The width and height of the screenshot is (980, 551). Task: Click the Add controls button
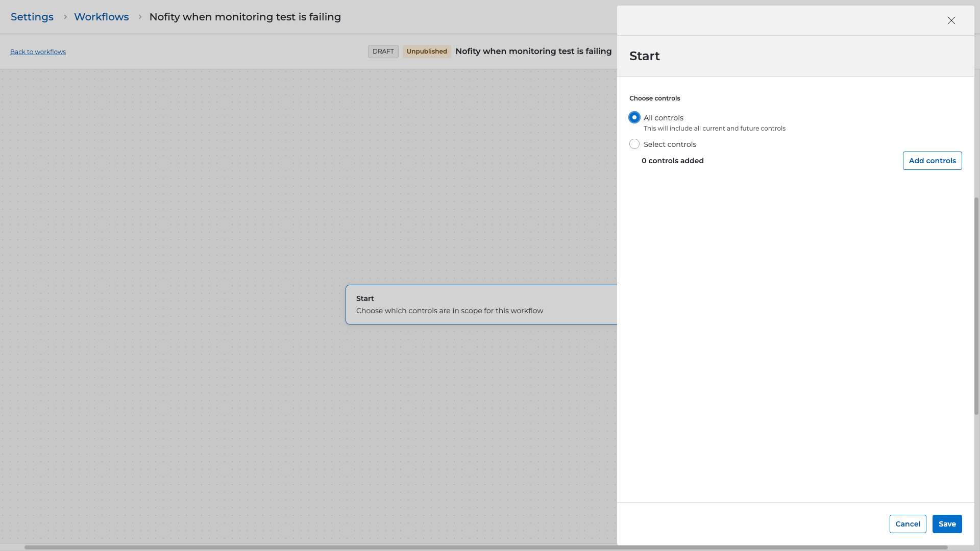pos(932,161)
